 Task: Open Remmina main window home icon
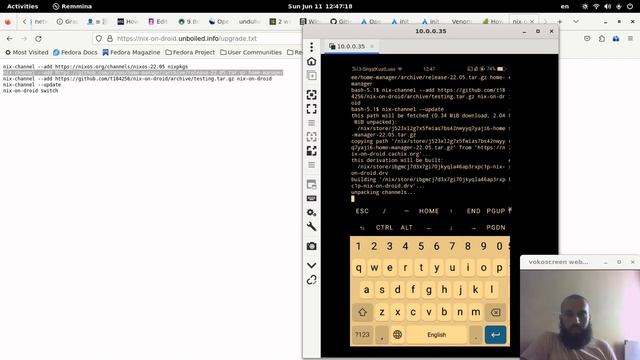(311, 61)
